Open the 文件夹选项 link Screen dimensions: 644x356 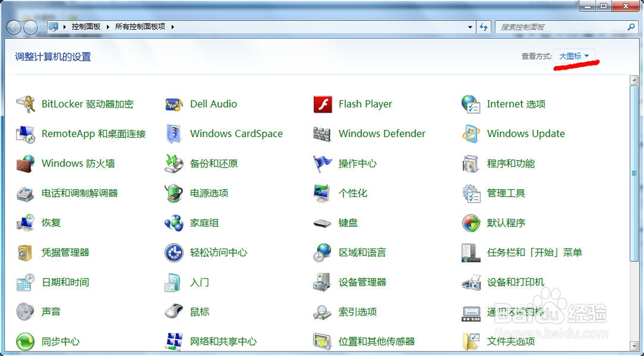pos(511,341)
